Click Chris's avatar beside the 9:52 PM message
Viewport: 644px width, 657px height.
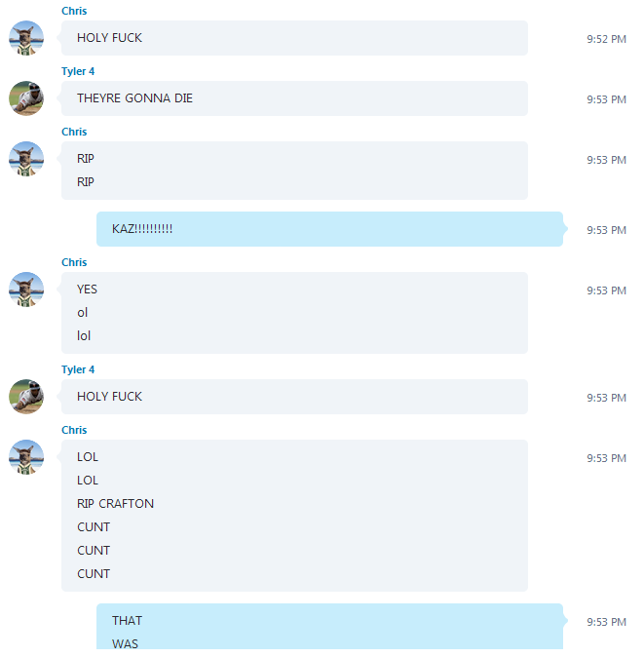[x=26, y=38]
